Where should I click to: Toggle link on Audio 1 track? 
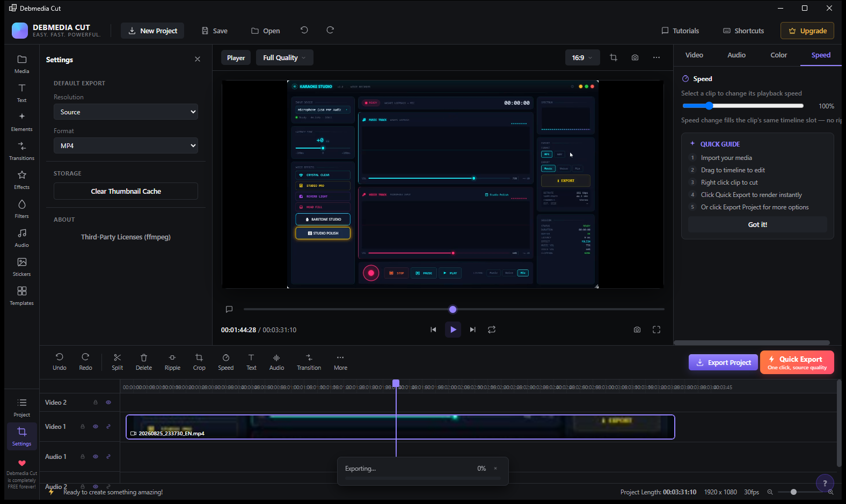point(108,457)
